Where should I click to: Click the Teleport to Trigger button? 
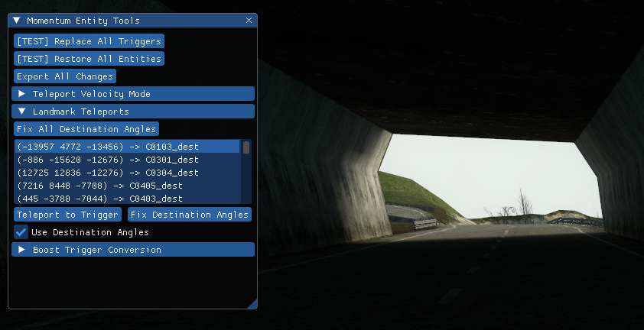68,215
